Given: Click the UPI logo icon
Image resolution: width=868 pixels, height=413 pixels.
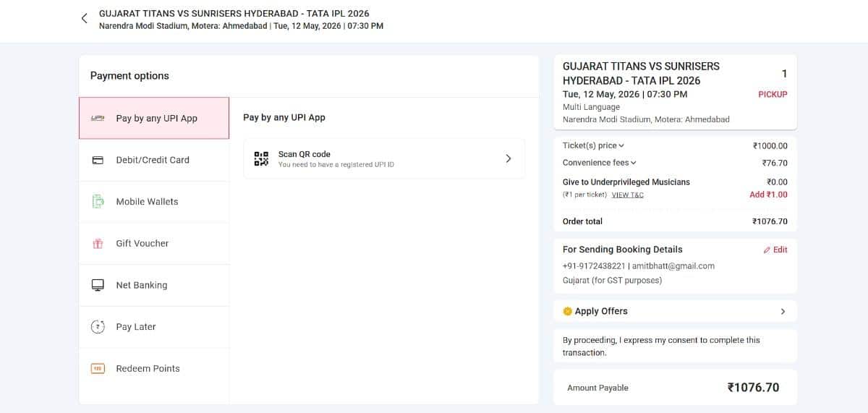Looking at the screenshot, I should [x=98, y=118].
